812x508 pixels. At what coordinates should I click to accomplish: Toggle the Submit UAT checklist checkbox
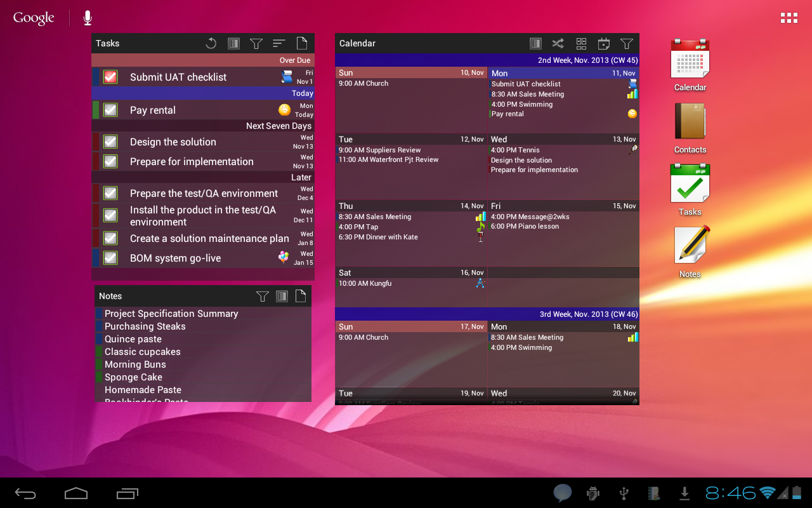click(x=110, y=77)
